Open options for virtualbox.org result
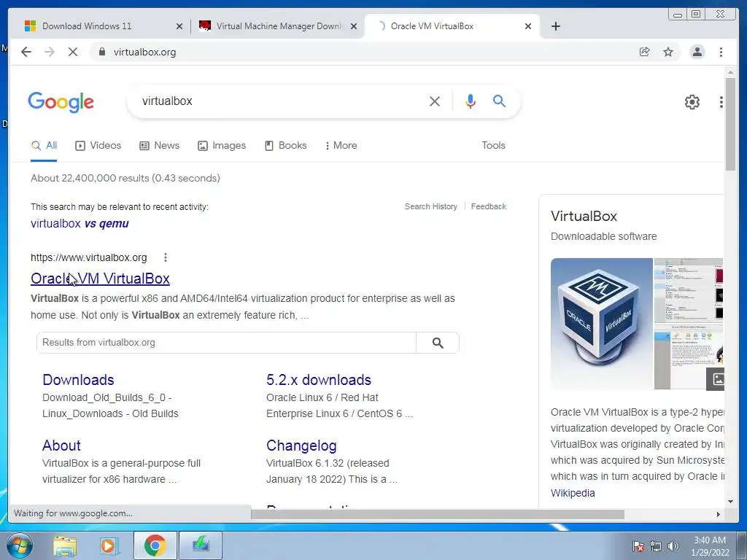This screenshot has height=560, width=747. point(166,257)
